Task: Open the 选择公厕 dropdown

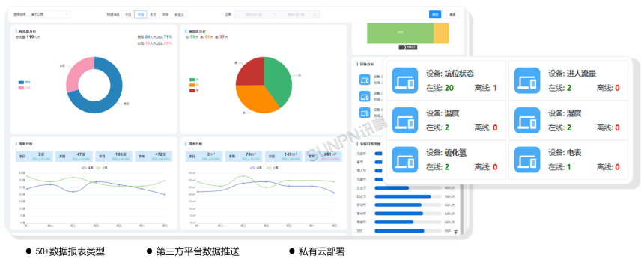Action: (49, 14)
